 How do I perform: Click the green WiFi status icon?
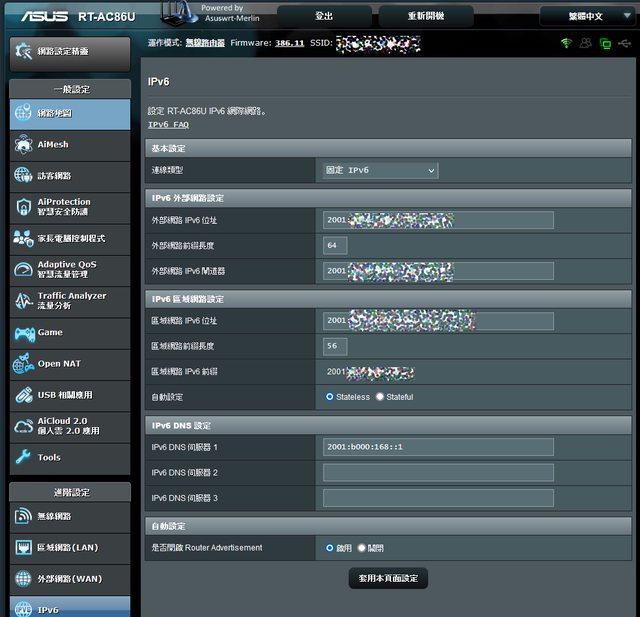[x=566, y=44]
